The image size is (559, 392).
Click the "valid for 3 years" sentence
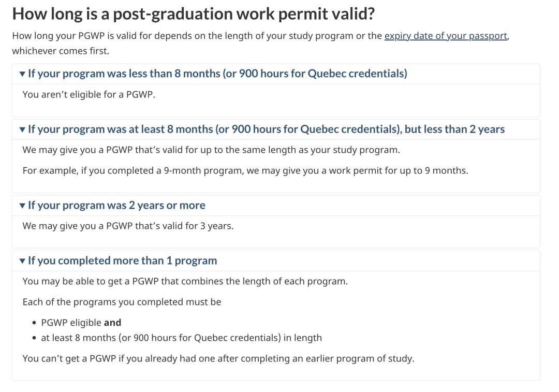click(x=128, y=226)
